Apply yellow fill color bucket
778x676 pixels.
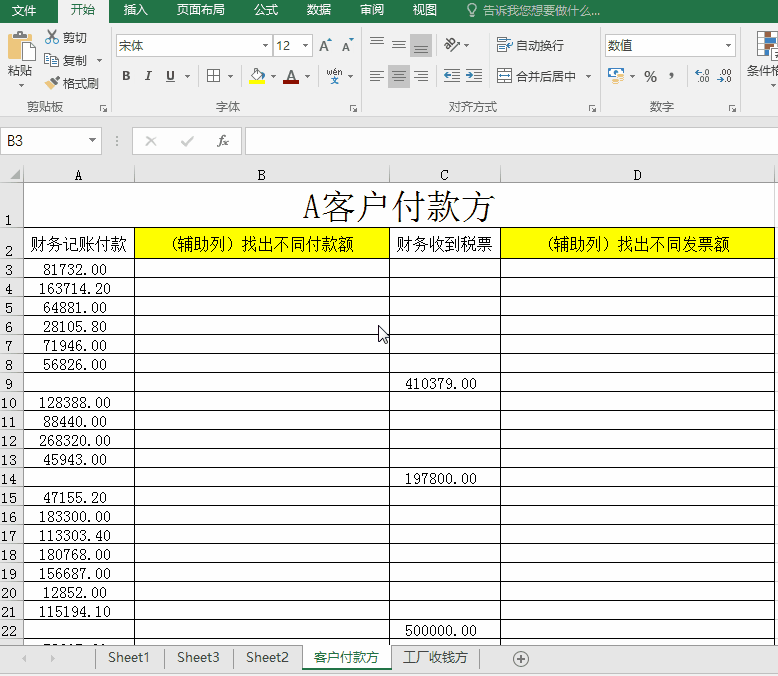click(257, 76)
